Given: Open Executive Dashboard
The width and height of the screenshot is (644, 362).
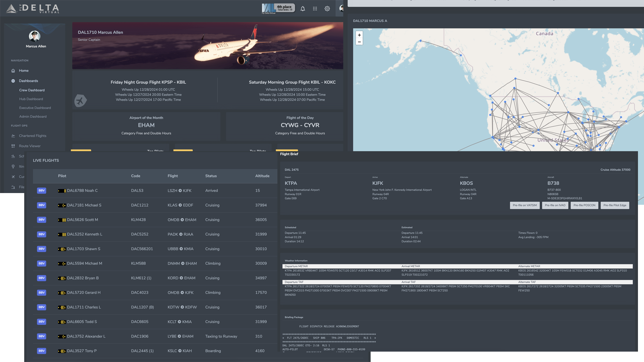Looking at the screenshot, I should tap(35, 108).
